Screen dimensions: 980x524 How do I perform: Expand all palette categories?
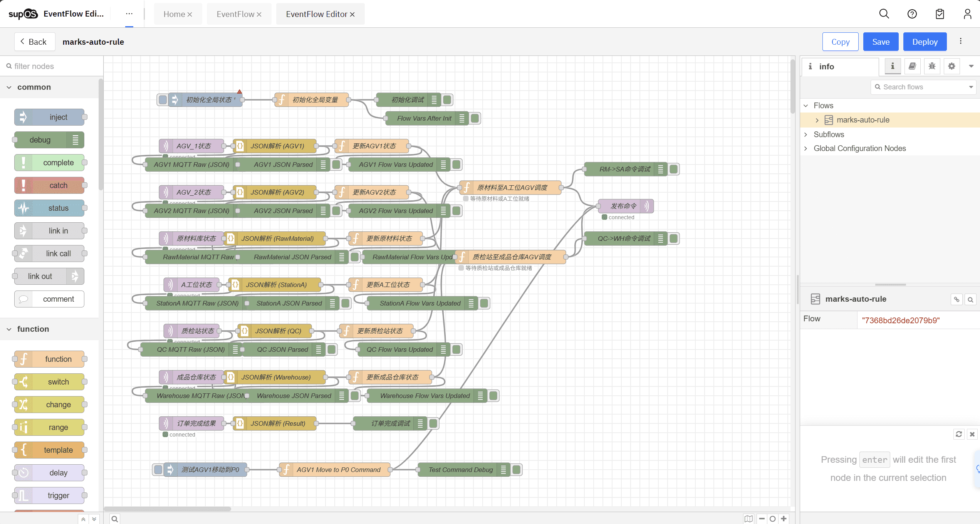(94, 519)
